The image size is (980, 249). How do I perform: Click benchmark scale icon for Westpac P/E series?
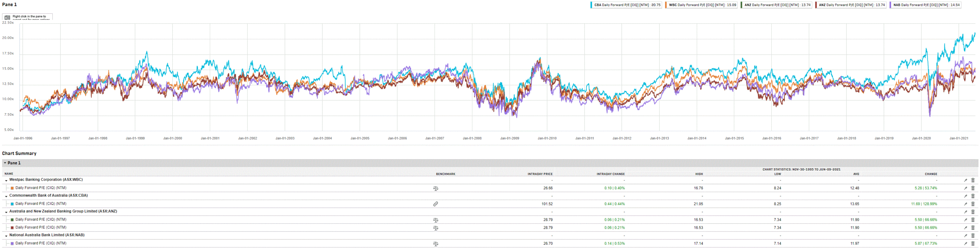click(435, 188)
